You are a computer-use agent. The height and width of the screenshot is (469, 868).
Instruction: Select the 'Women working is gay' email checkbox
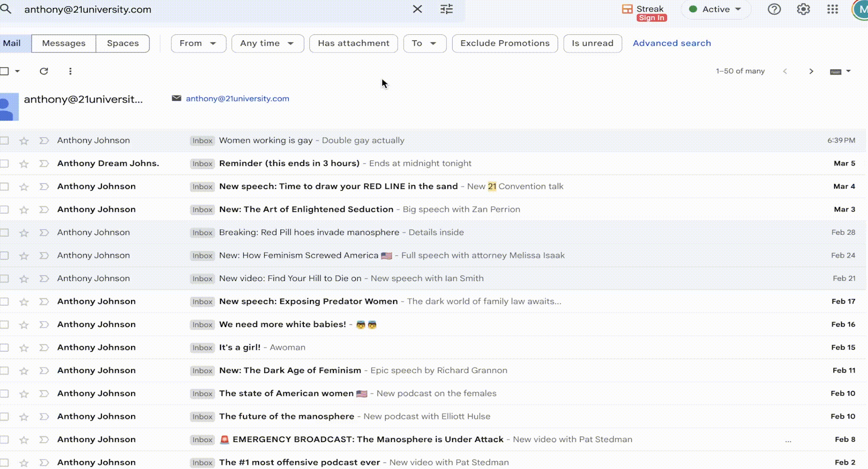tap(4, 141)
